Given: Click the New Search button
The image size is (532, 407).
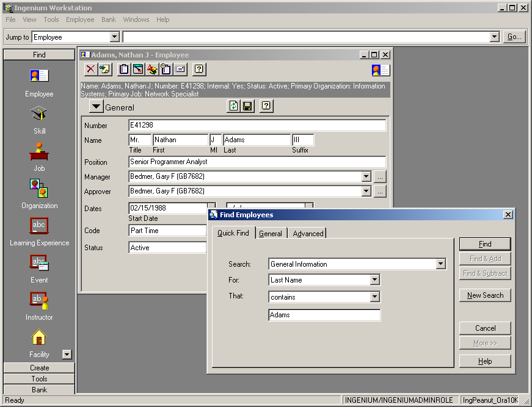Looking at the screenshot, I should (x=485, y=295).
